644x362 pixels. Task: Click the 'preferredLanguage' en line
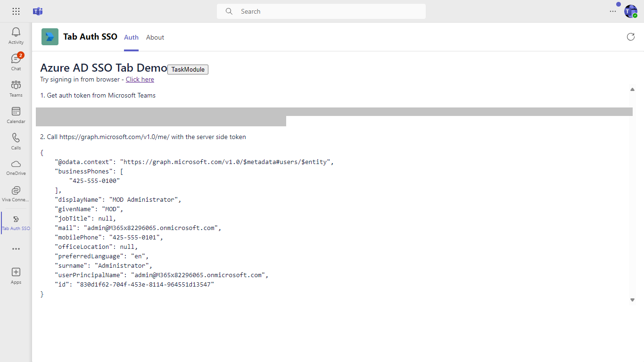click(102, 256)
